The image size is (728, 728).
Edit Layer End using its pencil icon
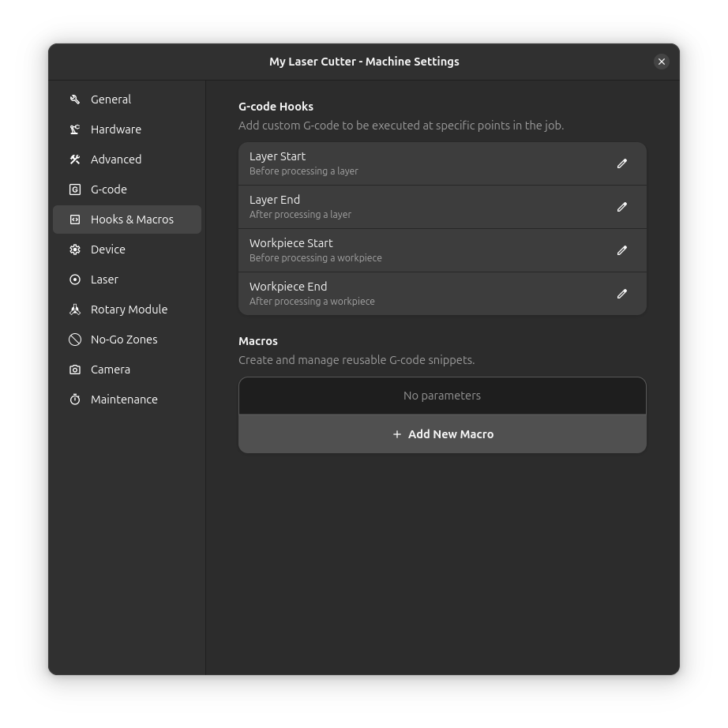pos(622,207)
